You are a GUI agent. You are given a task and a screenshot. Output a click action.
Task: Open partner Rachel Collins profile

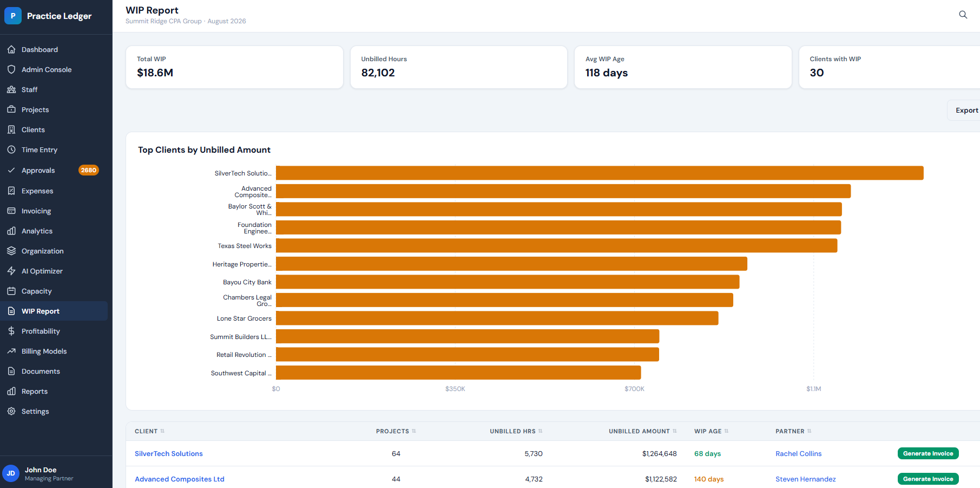[x=798, y=453]
